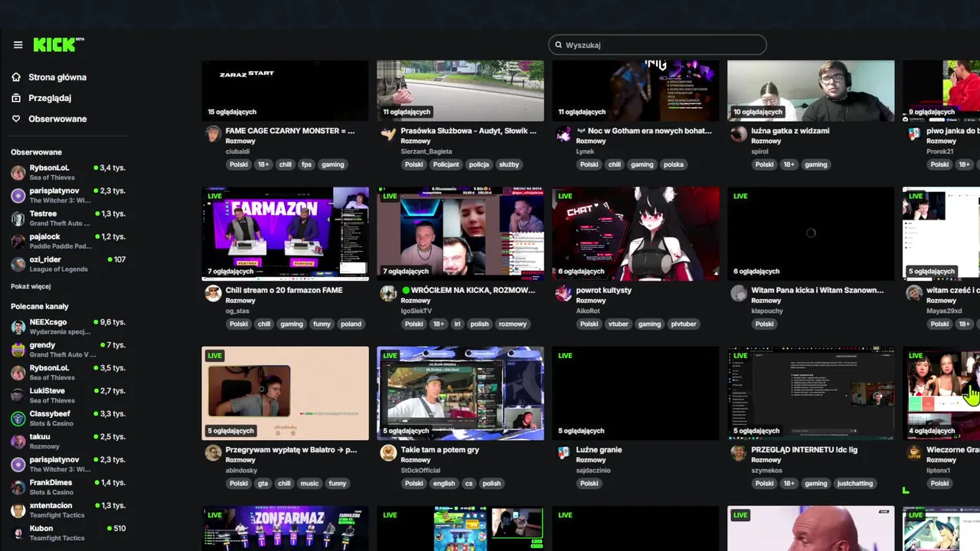The image size is (980, 551).
Task: Click english tag under Takie tam stream
Action: click(x=443, y=484)
